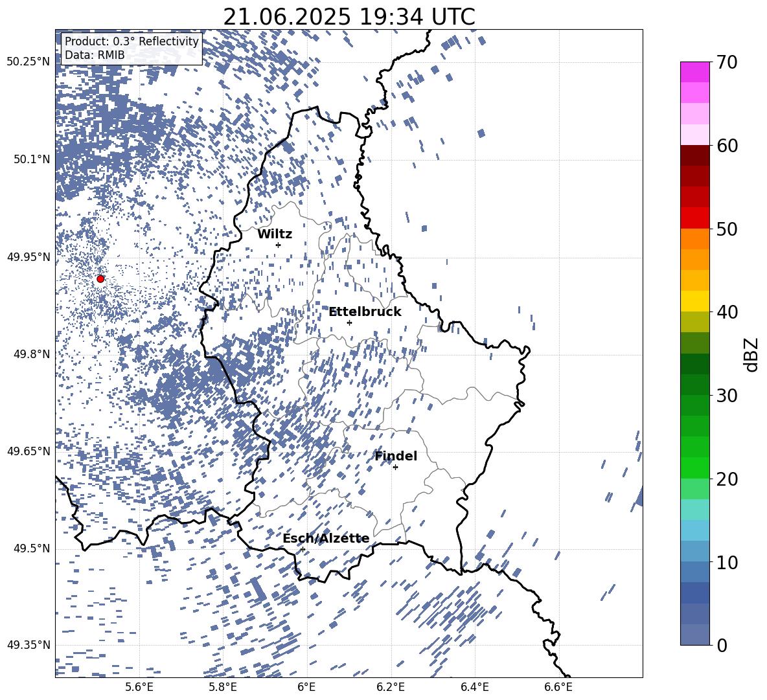Pick the orange swatch just below 50
The width and height of the screenshot is (767, 700).
click(x=694, y=239)
